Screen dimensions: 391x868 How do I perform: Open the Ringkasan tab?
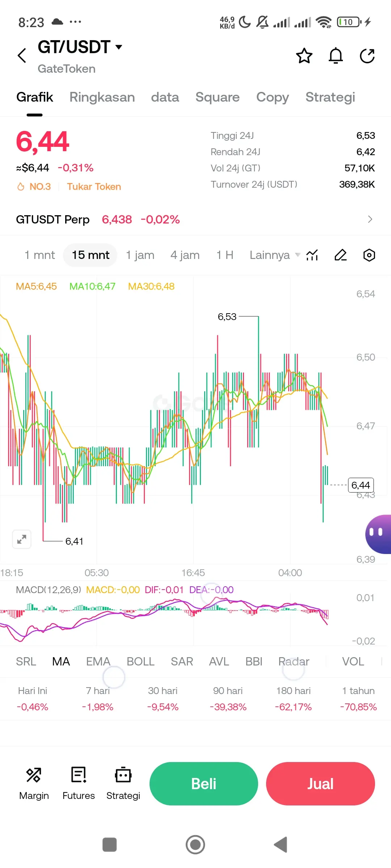coord(102,97)
